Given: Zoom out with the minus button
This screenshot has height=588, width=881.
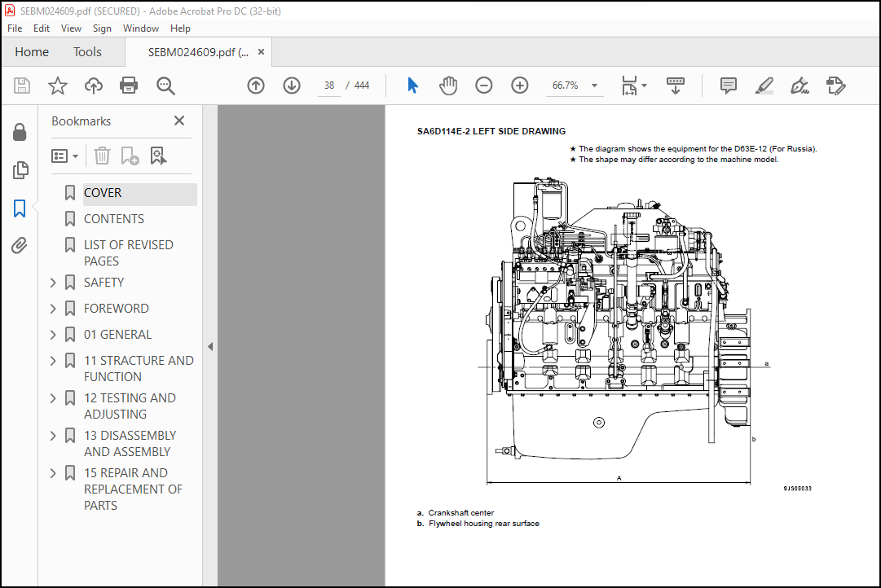Looking at the screenshot, I should pyautogui.click(x=484, y=86).
